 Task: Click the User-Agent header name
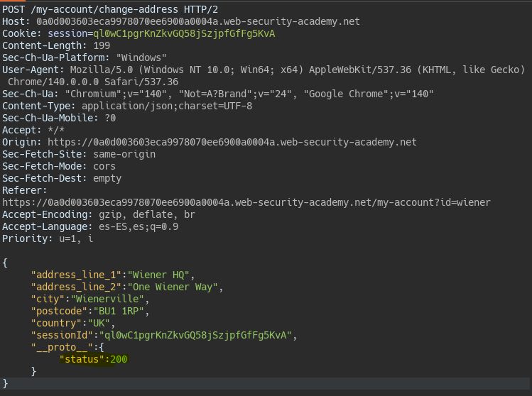31,70
